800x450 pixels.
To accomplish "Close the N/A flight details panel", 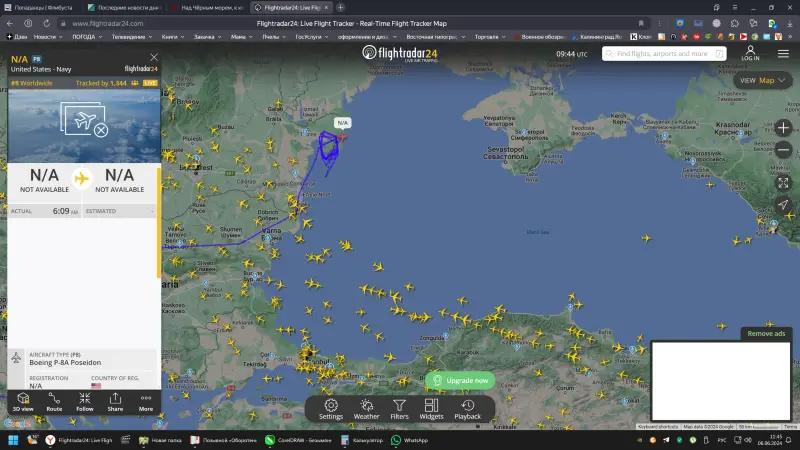I will [x=154, y=57].
